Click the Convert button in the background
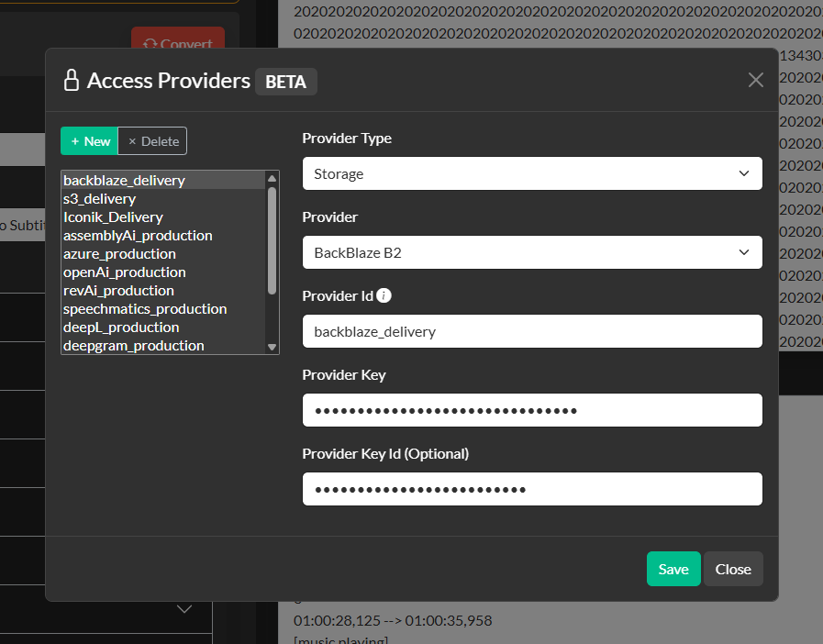This screenshot has height=644, width=823. coord(178,43)
